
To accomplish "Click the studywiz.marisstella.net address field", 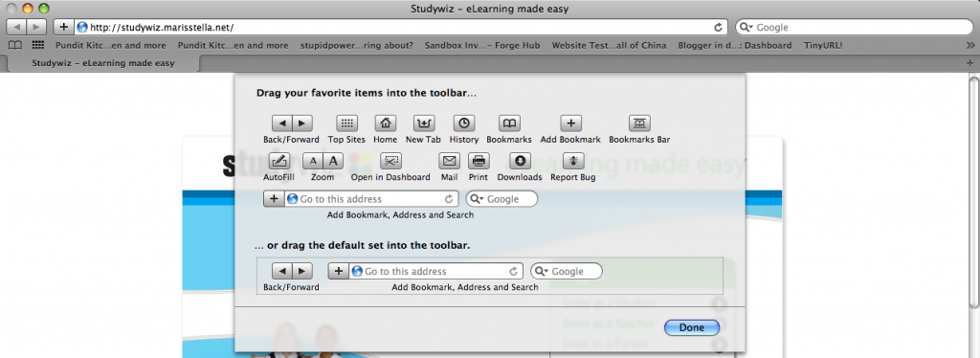I will tap(400, 28).
